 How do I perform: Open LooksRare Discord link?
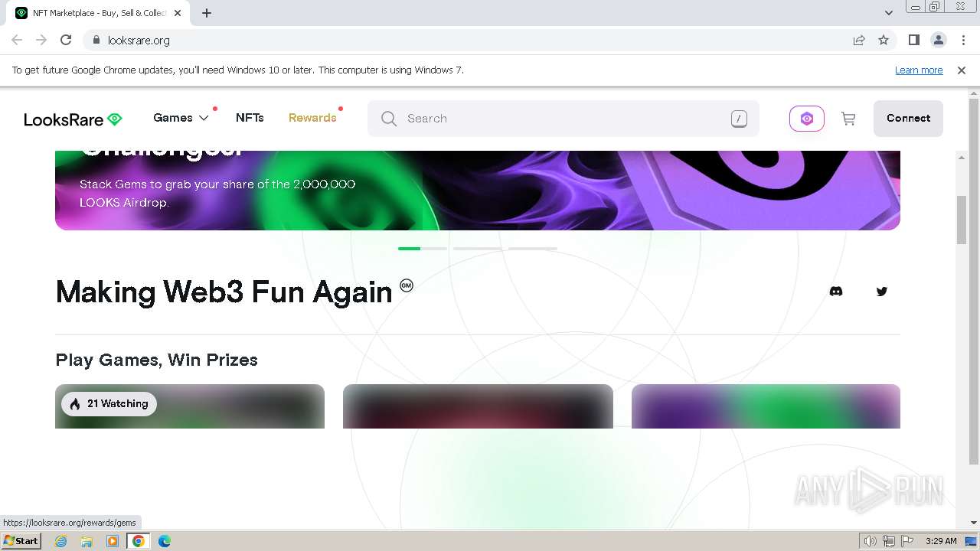pos(836,292)
